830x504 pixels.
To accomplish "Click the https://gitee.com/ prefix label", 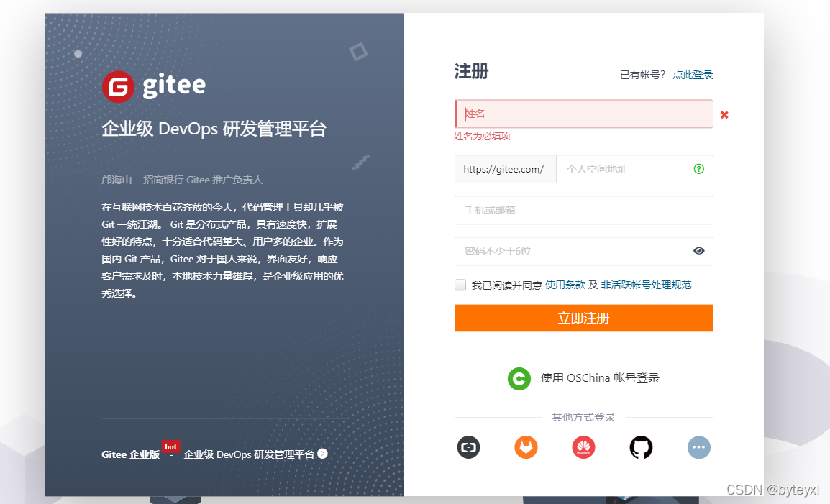I will point(506,169).
